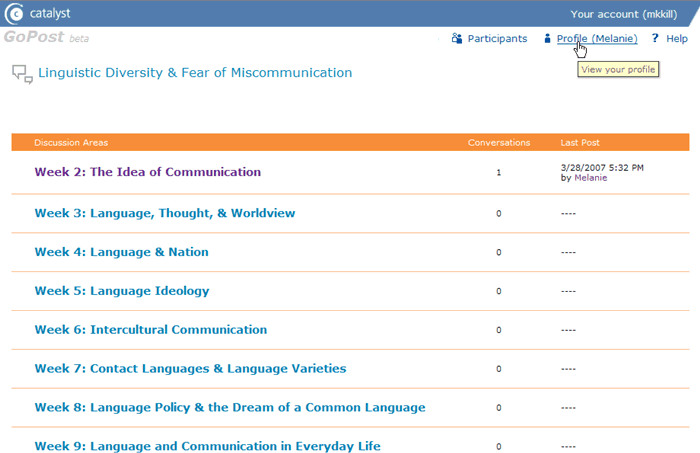Open Profile (Melanie) link
This screenshot has height=453, width=700.
596,39
